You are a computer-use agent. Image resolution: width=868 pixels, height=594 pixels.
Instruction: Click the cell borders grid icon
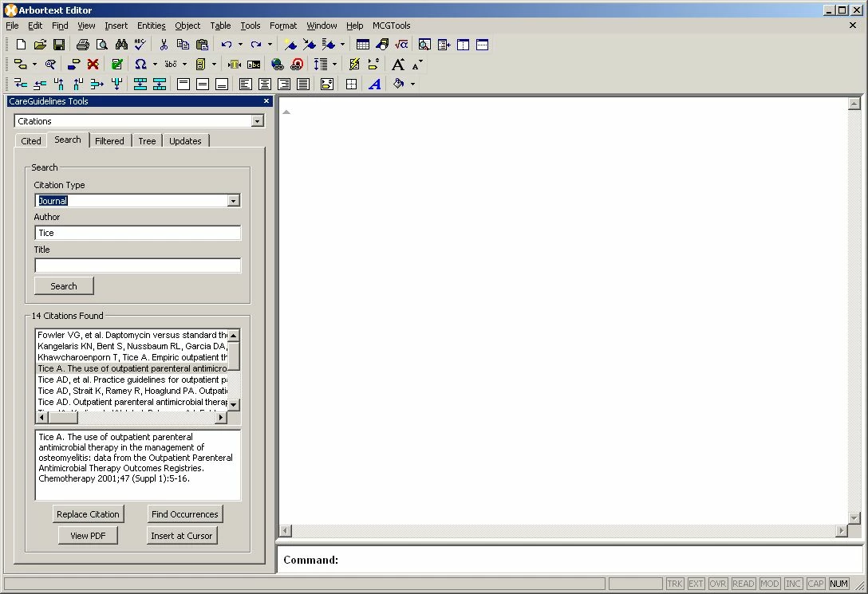[x=351, y=84]
